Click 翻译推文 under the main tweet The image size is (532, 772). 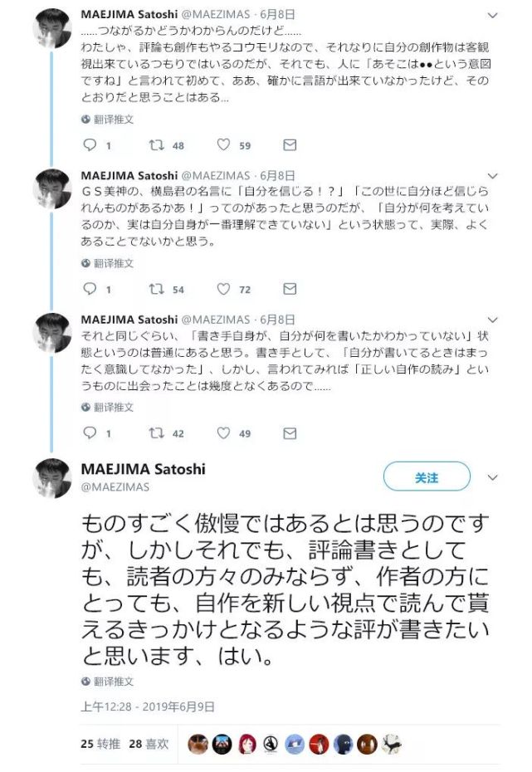click(108, 682)
